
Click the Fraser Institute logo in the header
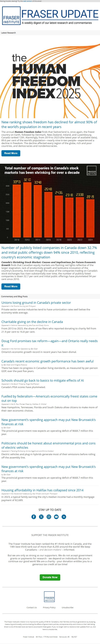[x=11, y=17]
